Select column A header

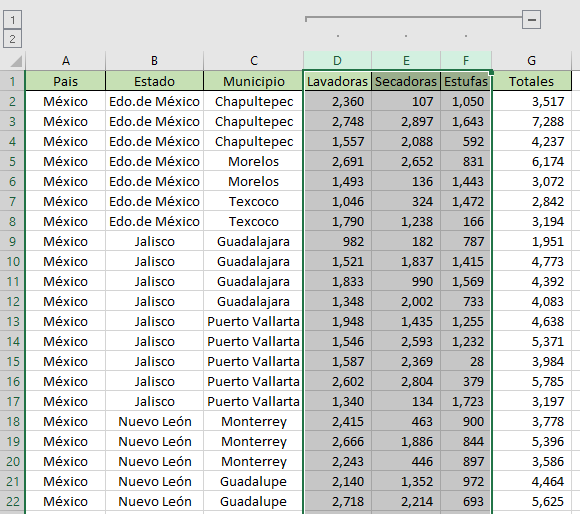65,61
